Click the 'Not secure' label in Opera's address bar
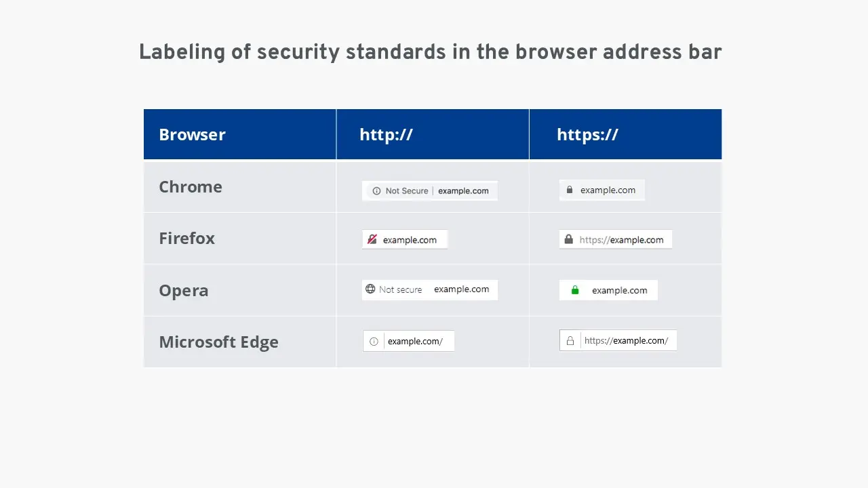The height and width of the screenshot is (488, 868). coord(401,289)
